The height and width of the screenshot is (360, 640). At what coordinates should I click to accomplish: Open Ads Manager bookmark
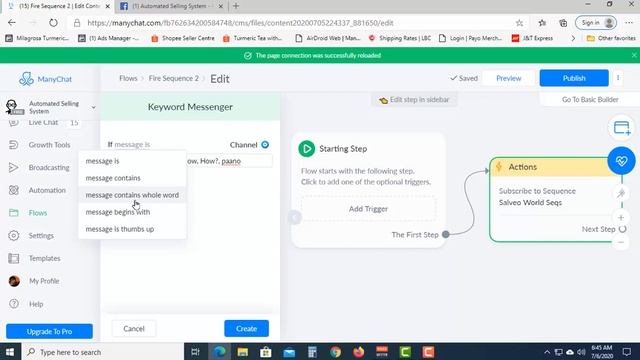(x=109, y=38)
